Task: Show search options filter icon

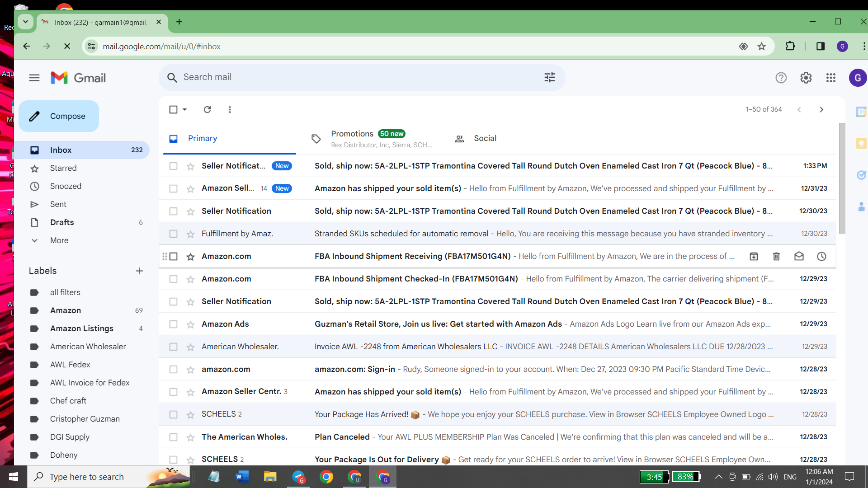Action: tap(549, 77)
